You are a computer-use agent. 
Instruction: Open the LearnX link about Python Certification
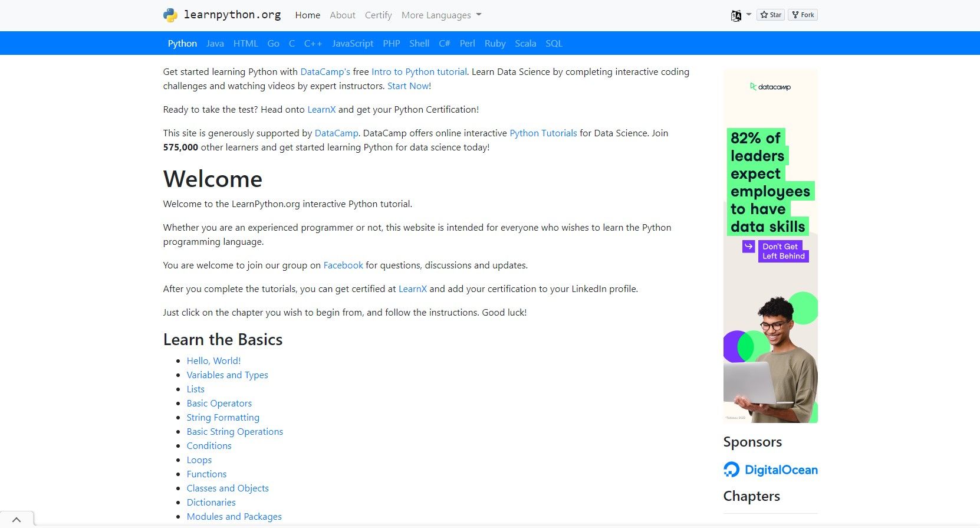(321, 110)
